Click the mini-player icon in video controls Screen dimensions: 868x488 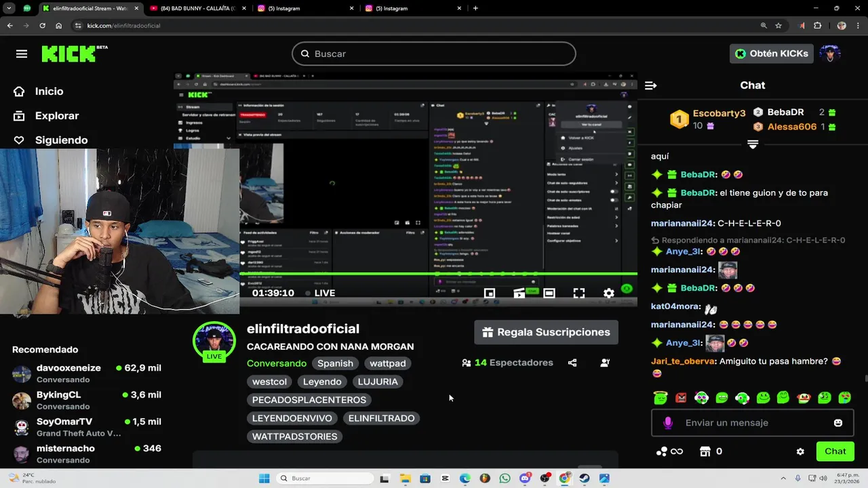click(489, 293)
